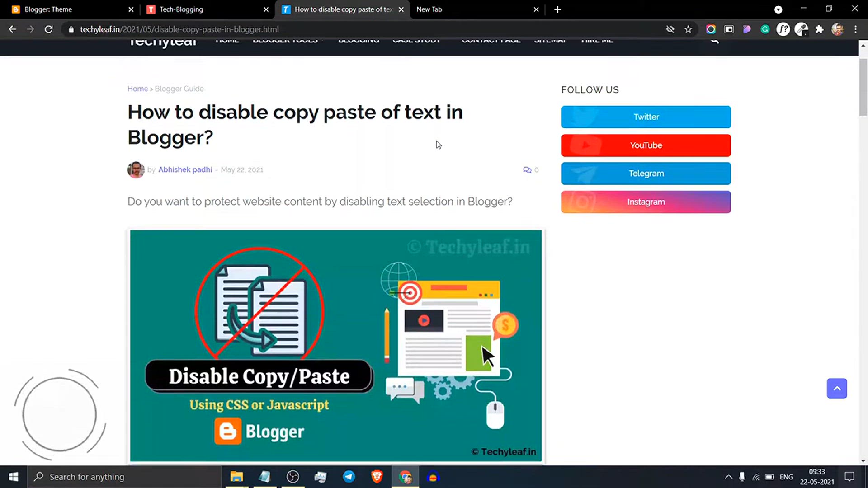Screen dimensions: 868x488
Task: Click the May 22, 2021 post date
Action: 242,170
